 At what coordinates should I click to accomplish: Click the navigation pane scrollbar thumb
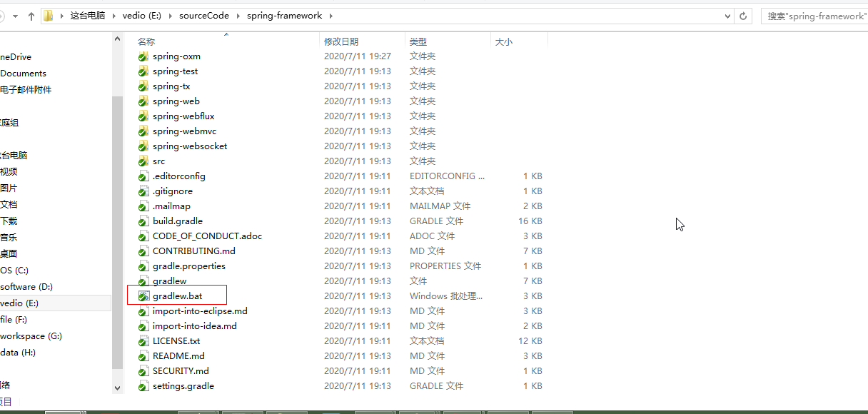coord(118,233)
